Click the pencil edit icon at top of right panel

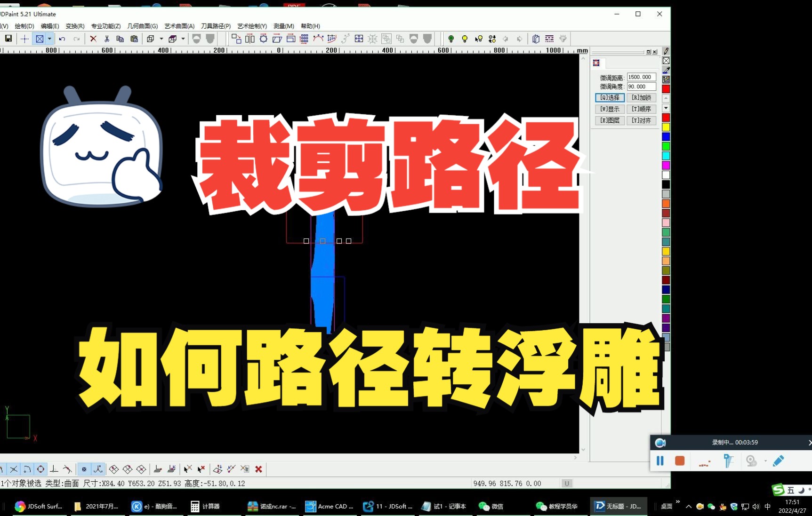(x=666, y=51)
